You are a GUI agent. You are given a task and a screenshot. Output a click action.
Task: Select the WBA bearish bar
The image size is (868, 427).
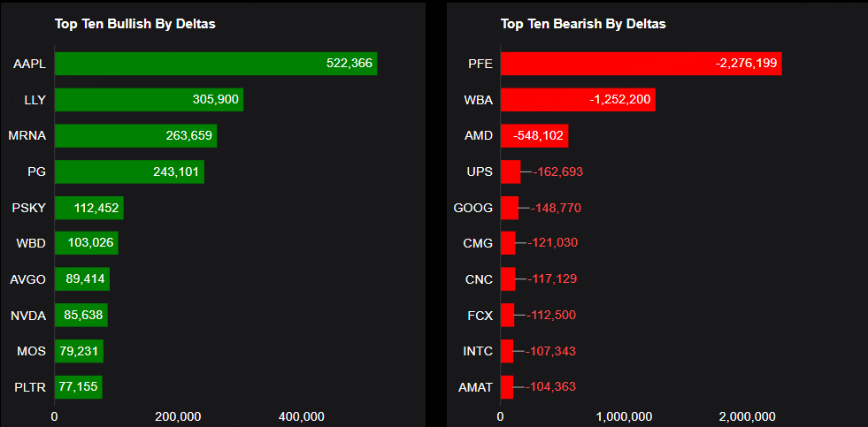pyautogui.click(x=578, y=100)
